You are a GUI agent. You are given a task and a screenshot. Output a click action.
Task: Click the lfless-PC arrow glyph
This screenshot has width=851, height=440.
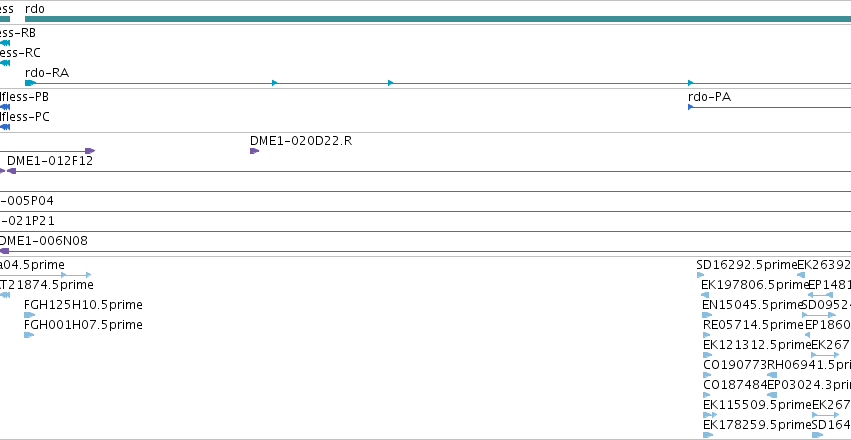[5, 127]
